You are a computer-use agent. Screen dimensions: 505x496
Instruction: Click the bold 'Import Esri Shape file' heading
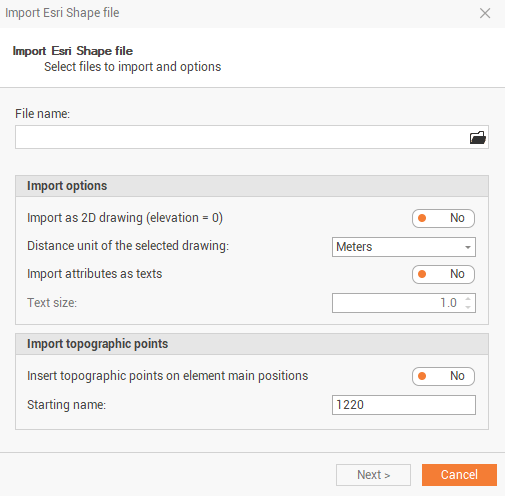point(73,51)
